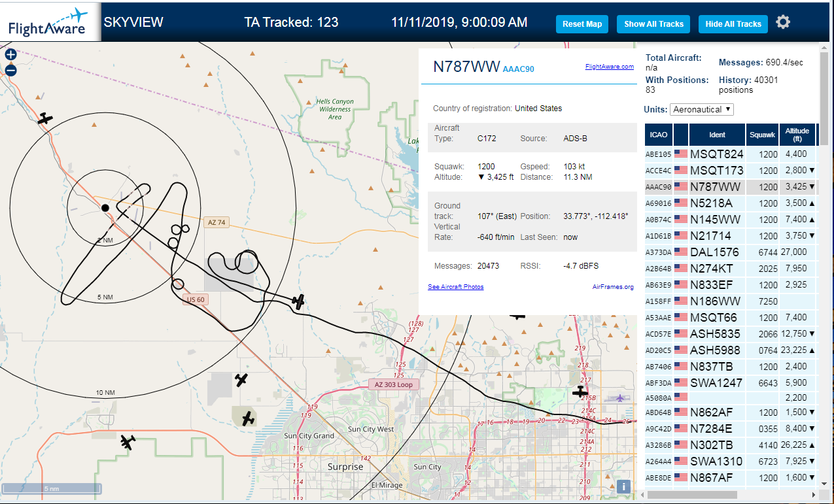Click AAAC90 hex code beside N787WW title

point(518,69)
